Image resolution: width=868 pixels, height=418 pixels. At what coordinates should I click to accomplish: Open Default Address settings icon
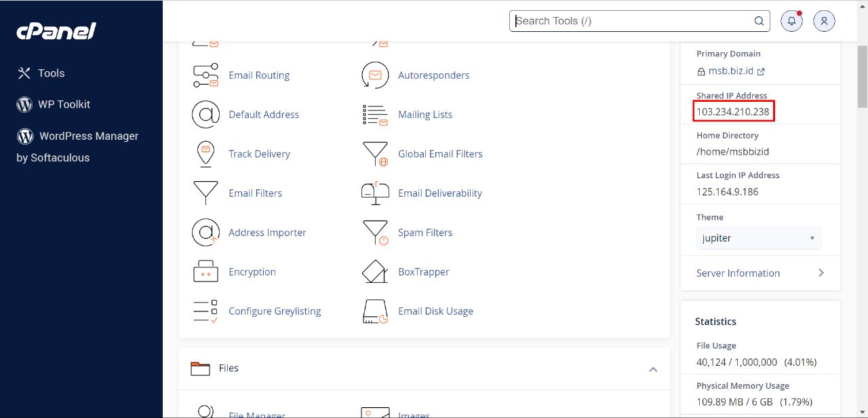pos(205,115)
